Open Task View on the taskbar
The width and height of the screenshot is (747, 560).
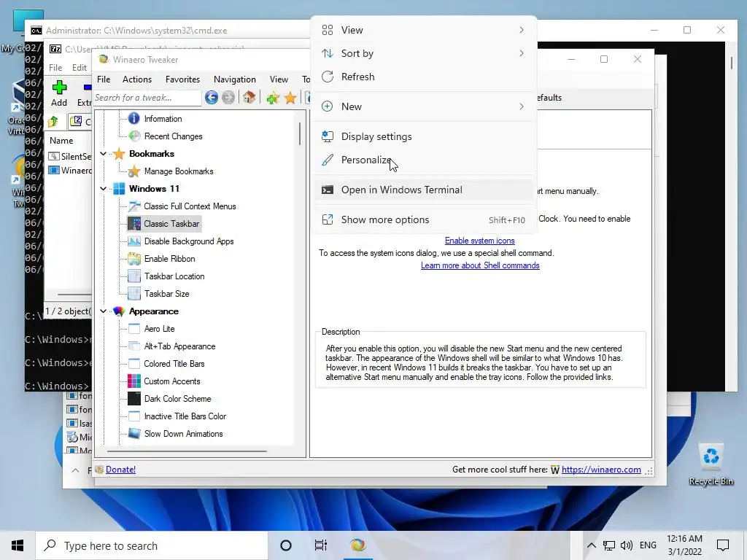[x=321, y=545]
